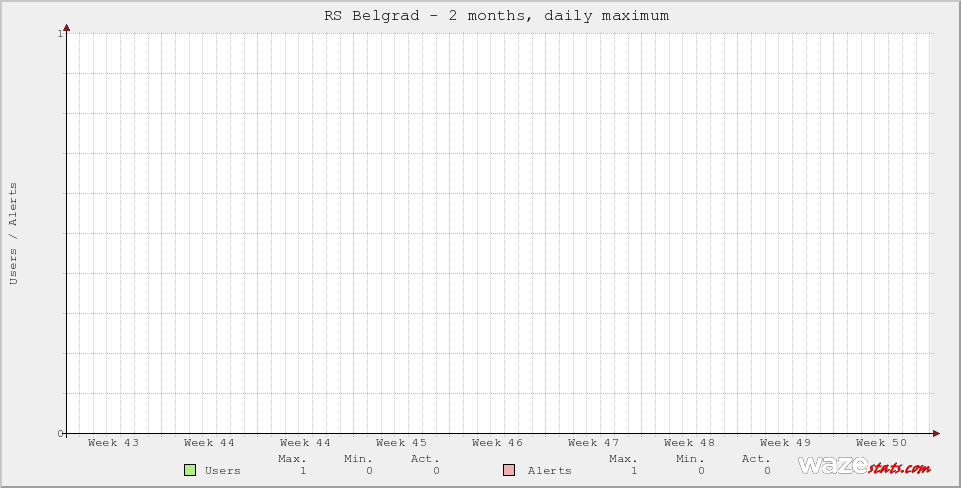Viewport: 961px width, 488px height.
Task: Select the Week 50 axis label
Action: click(x=881, y=443)
